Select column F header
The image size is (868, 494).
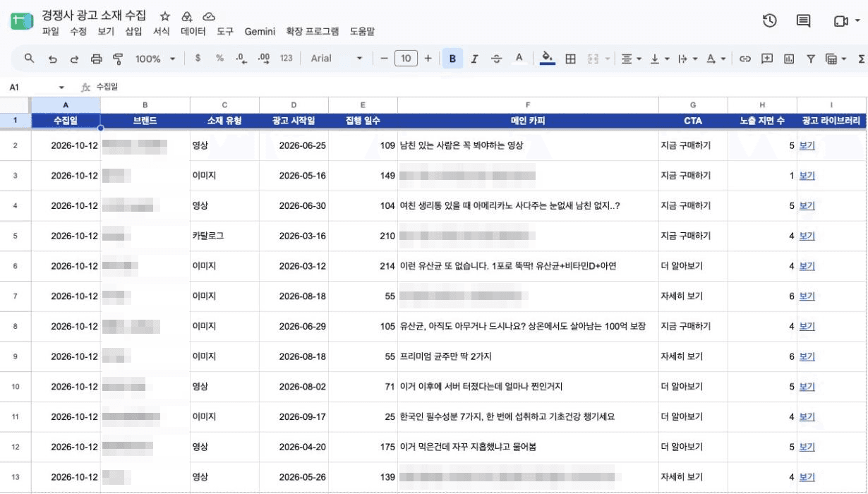[x=528, y=105]
